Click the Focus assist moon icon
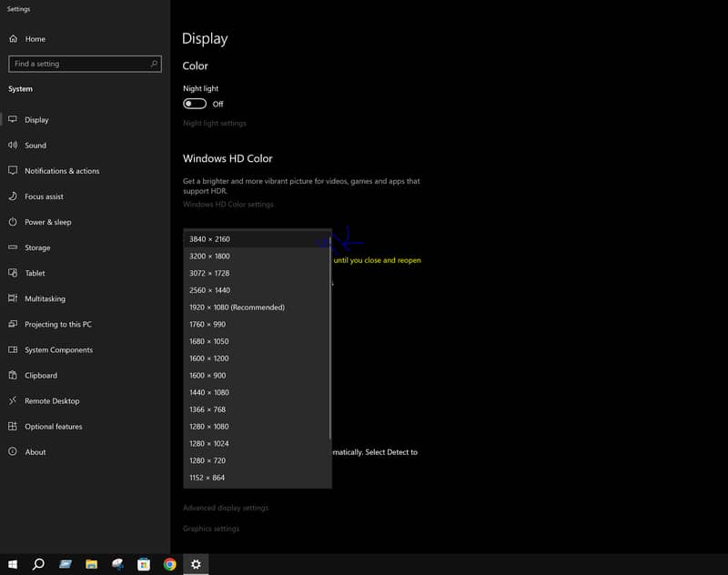728x575 pixels. (x=13, y=197)
